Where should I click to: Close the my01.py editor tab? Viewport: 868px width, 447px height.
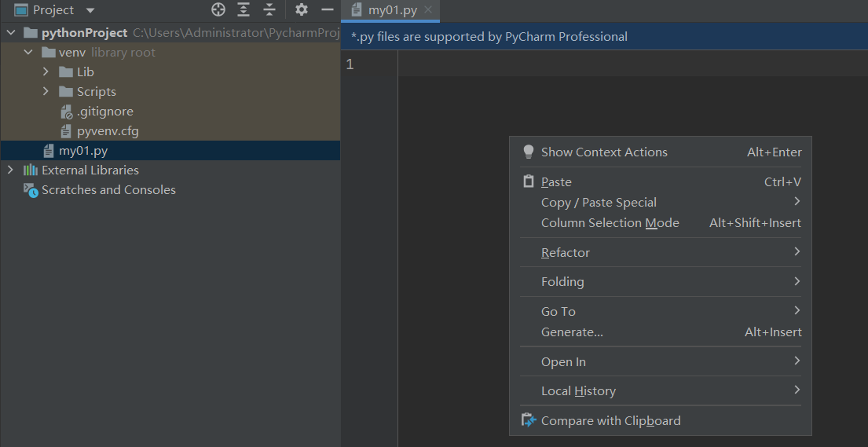pos(428,10)
